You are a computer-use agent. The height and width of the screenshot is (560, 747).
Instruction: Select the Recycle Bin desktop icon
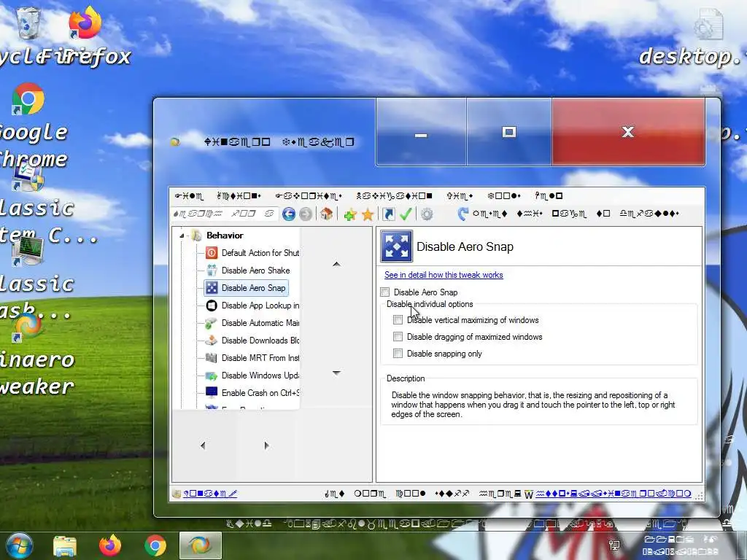tap(28, 24)
